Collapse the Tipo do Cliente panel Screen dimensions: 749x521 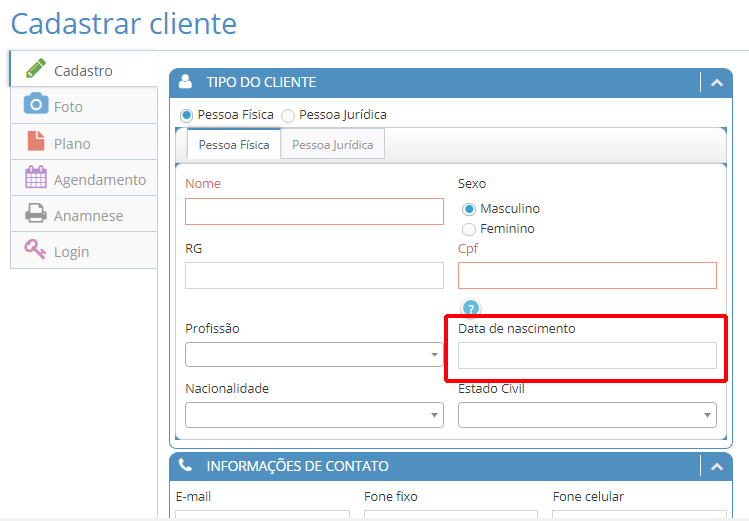(716, 83)
